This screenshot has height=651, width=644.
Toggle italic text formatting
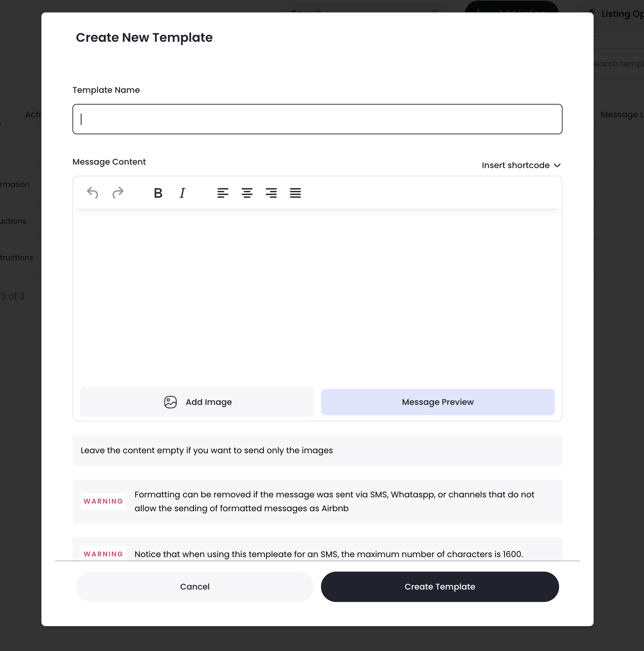(182, 193)
